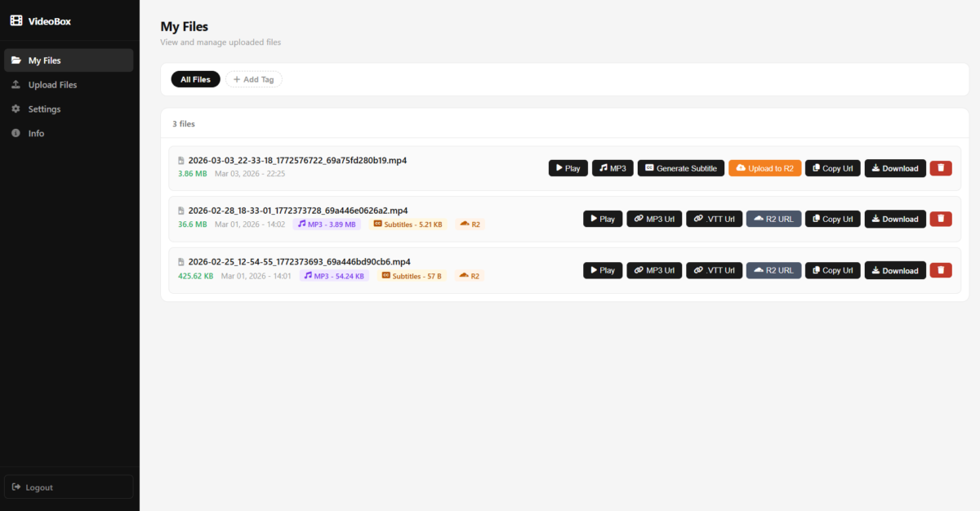Click the MP3 - 3.89 MB tag badge
Screen dimensions: 980x511
click(x=327, y=224)
